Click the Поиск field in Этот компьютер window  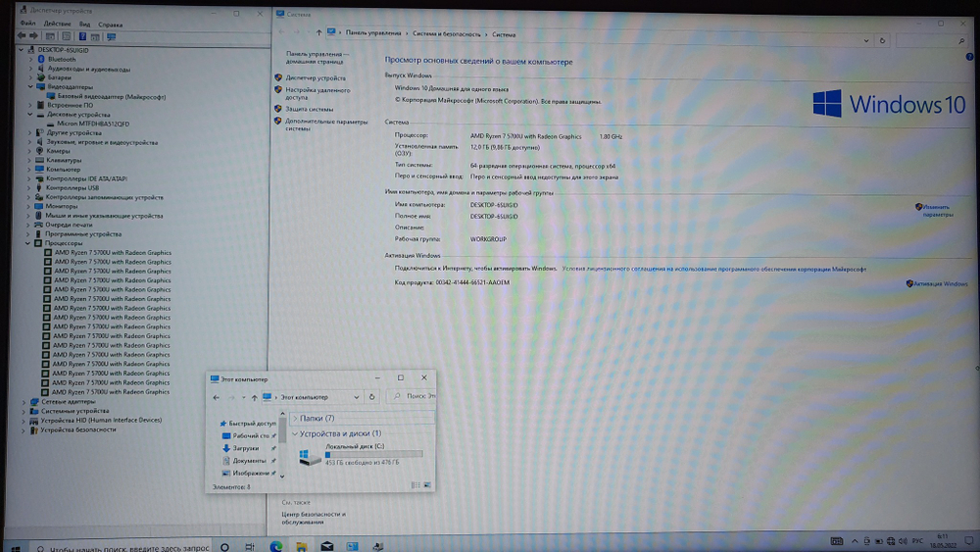tap(412, 396)
